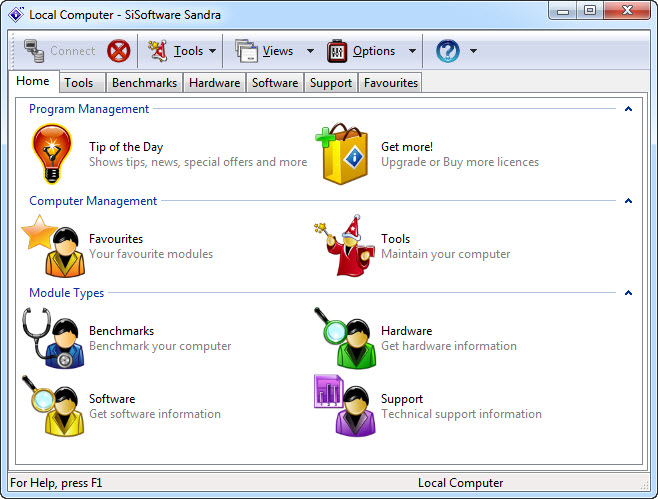This screenshot has height=499, width=658.
Task: Minimize the Sandra window
Action: coord(563,10)
